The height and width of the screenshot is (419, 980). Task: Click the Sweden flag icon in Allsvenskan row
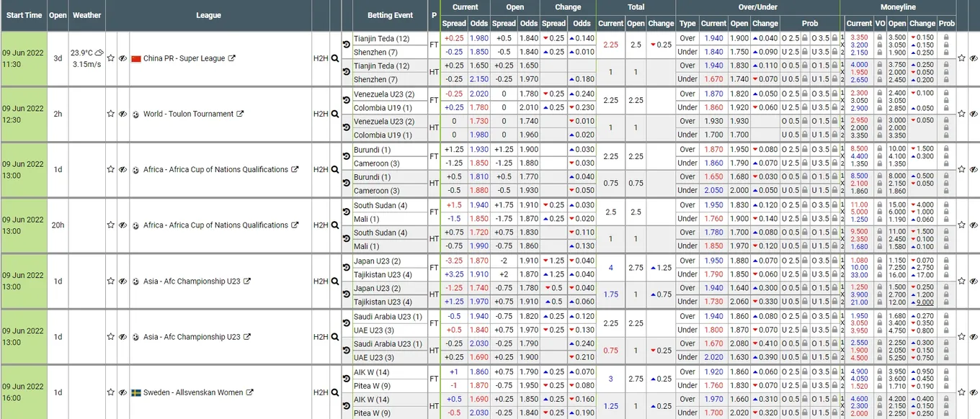pos(135,392)
